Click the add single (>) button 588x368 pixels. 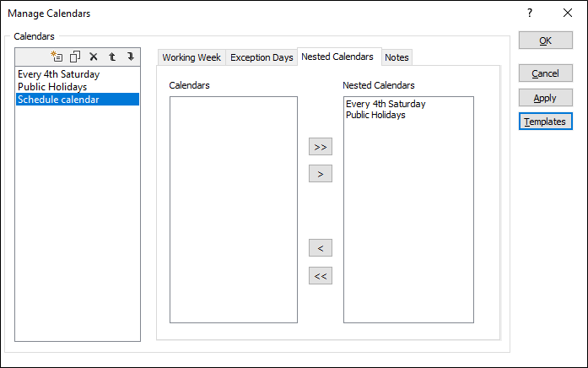pyautogui.click(x=321, y=173)
